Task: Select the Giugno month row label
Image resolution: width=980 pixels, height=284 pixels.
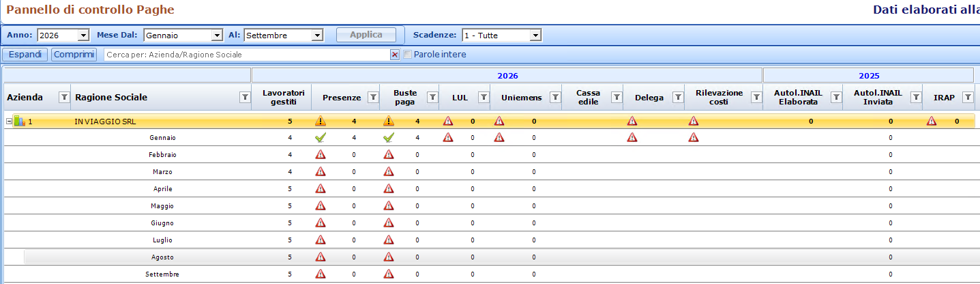Action: [x=162, y=223]
